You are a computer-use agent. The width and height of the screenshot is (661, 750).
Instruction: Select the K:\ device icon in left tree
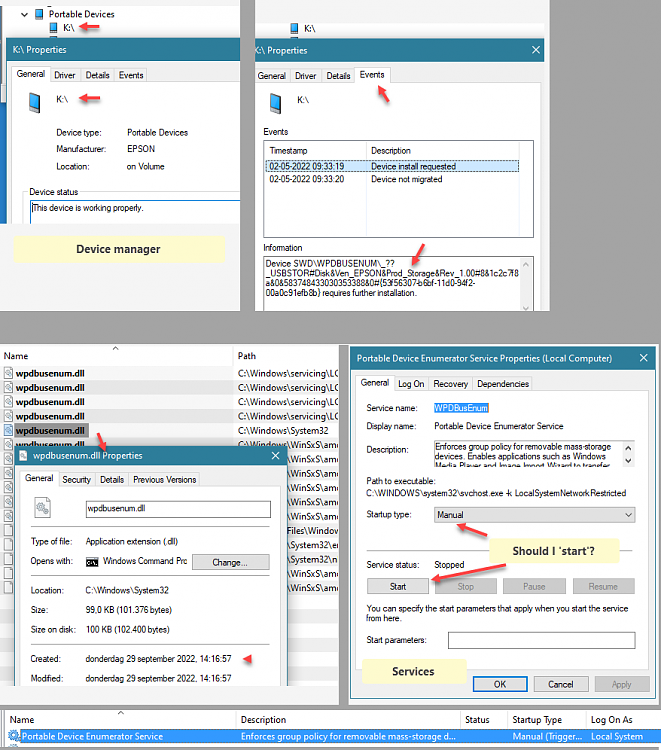pyautogui.click(x=54, y=28)
